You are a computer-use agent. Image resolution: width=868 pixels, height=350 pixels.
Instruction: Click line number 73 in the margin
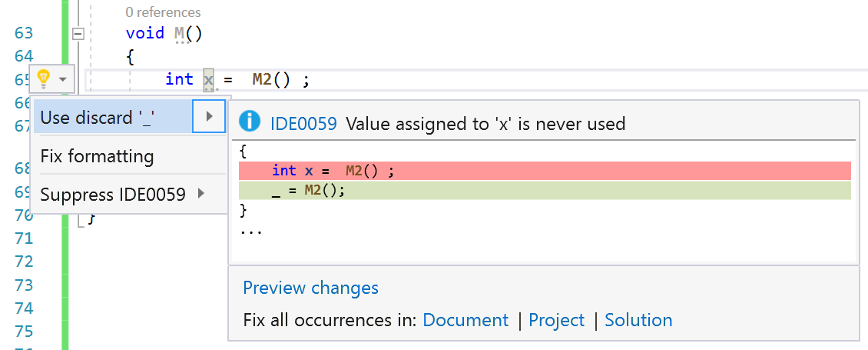pos(24,285)
